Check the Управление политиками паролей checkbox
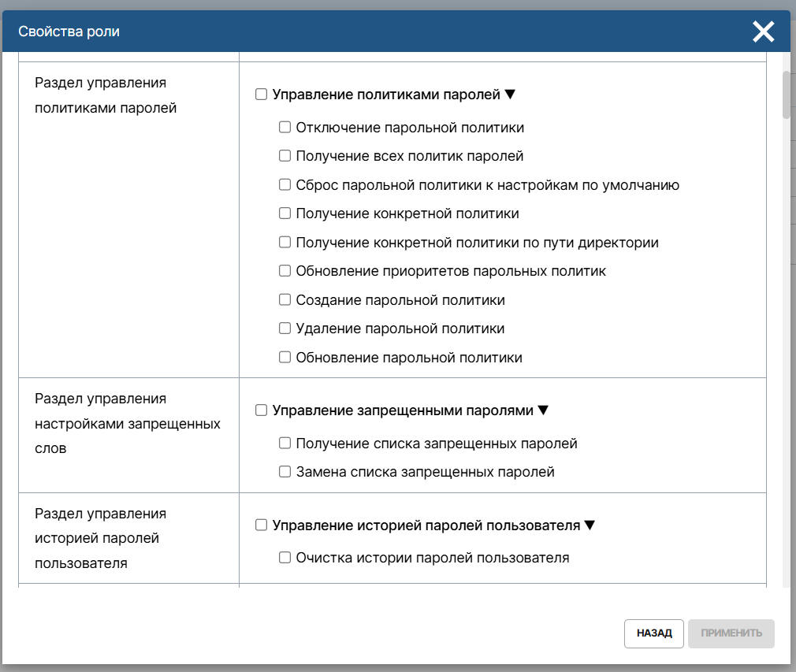The width and height of the screenshot is (796, 672). coord(262,95)
